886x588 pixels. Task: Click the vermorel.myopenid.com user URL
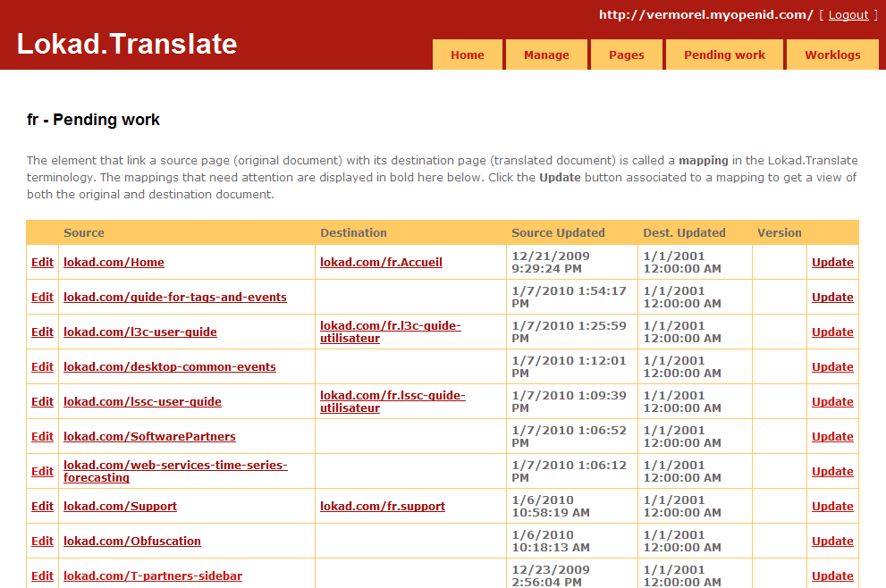(705, 14)
